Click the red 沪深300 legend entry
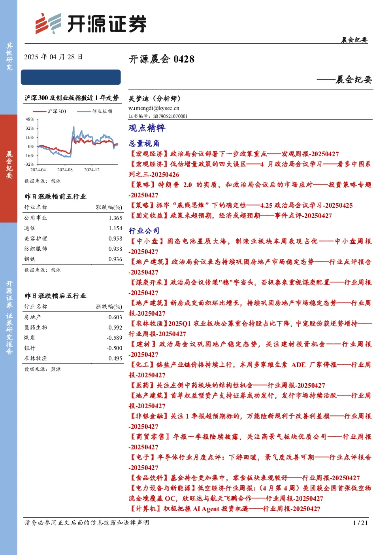 tap(49, 112)
